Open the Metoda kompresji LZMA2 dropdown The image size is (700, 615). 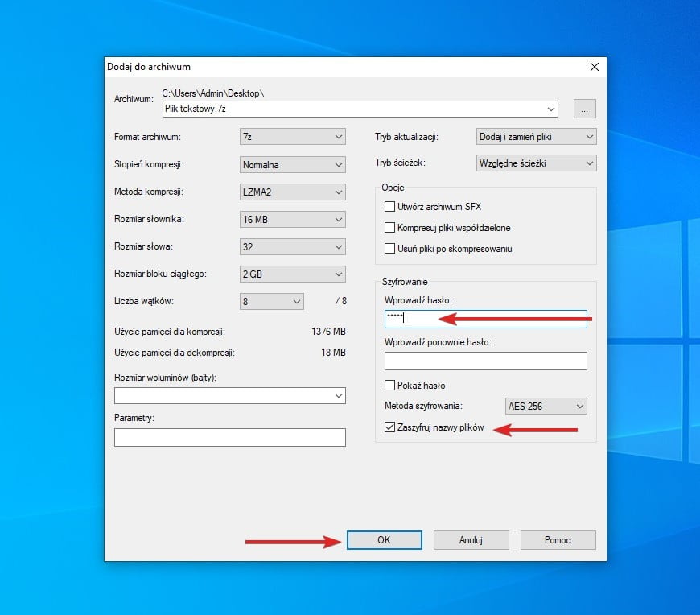coord(292,192)
